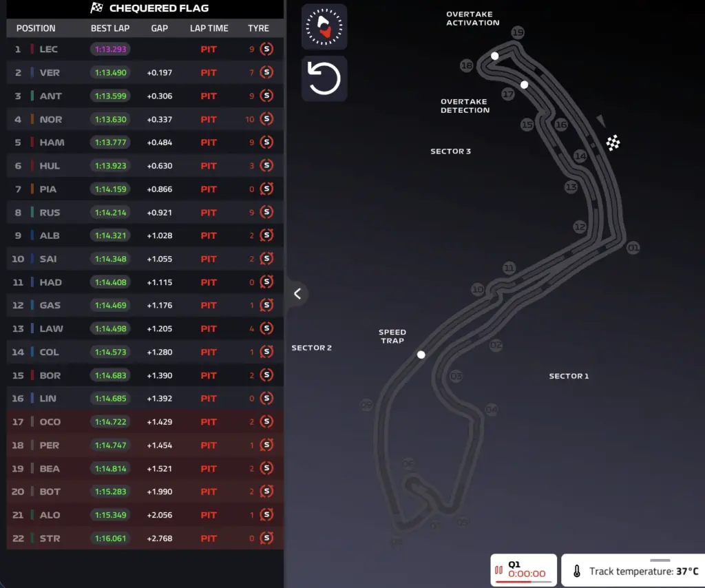The width and height of the screenshot is (705, 588).
Task: Click the chequered flag icon in the header
Action: pyautogui.click(x=96, y=8)
